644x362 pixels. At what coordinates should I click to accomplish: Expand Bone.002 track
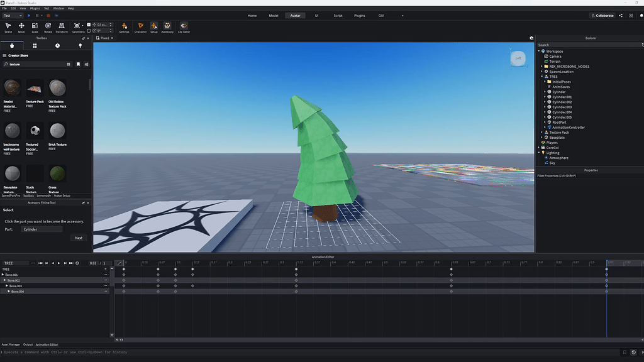pos(4,280)
